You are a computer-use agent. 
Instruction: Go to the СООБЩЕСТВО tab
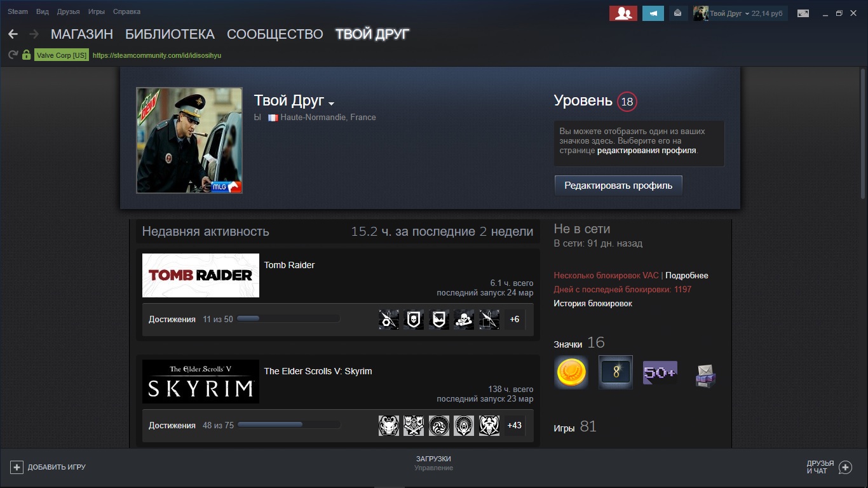tap(275, 34)
